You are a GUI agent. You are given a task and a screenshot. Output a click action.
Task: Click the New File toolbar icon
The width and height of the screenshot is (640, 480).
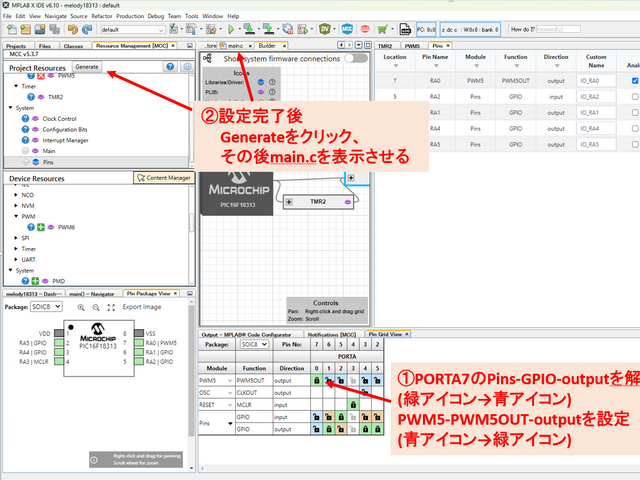click(12, 29)
